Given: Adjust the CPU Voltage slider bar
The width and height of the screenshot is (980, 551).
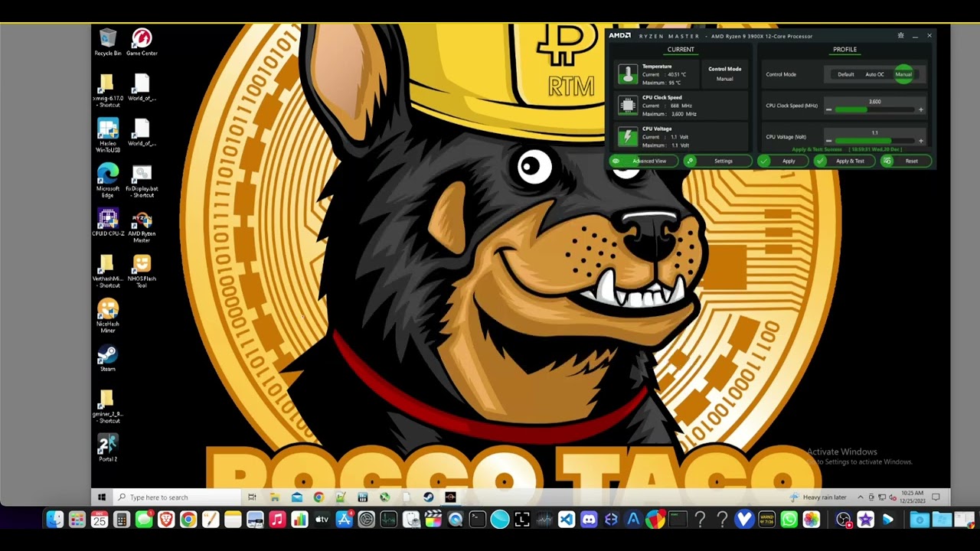Looking at the screenshot, I should point(874,141).
